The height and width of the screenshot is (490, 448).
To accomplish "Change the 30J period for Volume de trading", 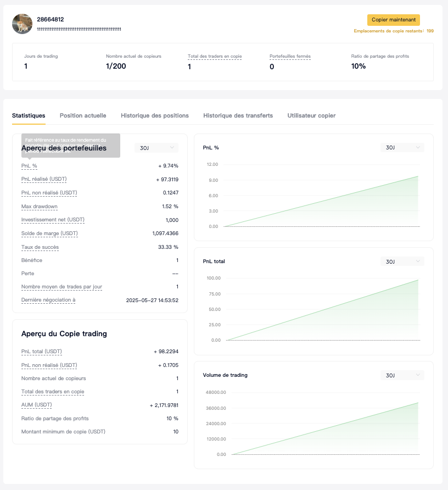I will pos(402,375).
